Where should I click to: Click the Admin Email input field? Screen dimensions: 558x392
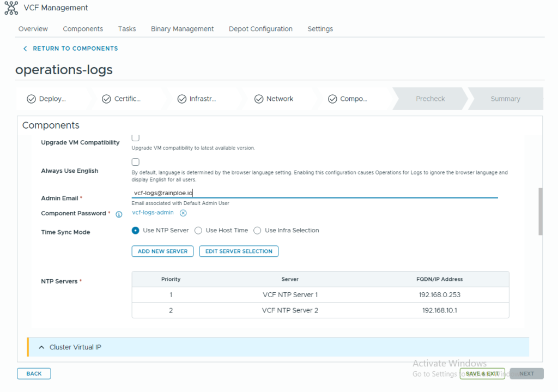(x=314, y=193)
